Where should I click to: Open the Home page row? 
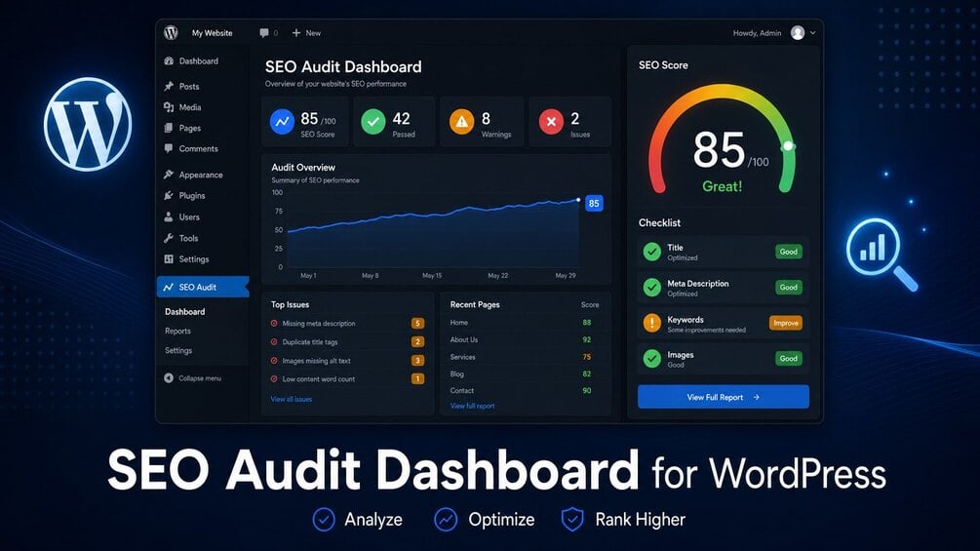pyautogui.click(x=524, y=323)
